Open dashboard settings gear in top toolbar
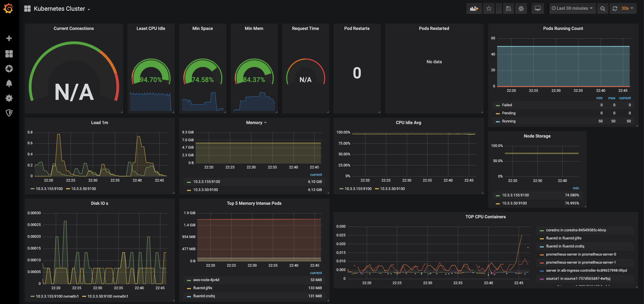644x304 pixels. 521,8
